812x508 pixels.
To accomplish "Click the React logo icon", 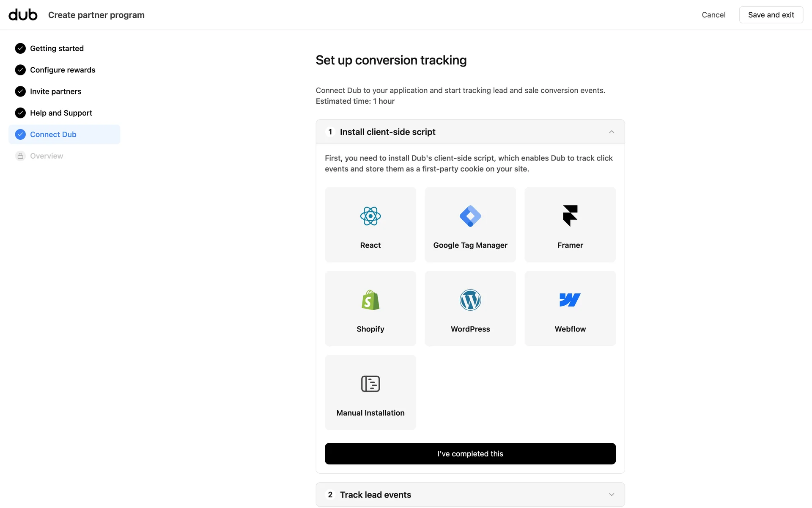I will pyautogui.click(x=370, y=216).
